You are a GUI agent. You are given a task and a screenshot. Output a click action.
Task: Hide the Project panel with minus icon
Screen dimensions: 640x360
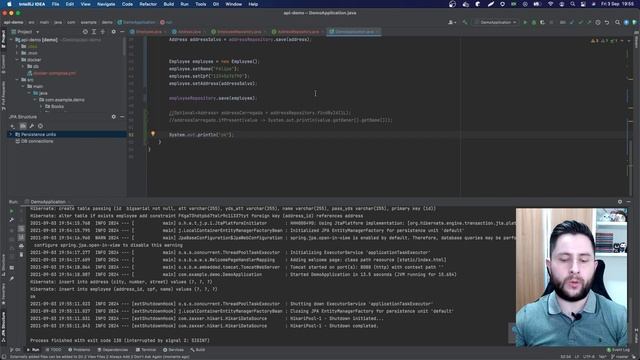click(x=122, y=32)
